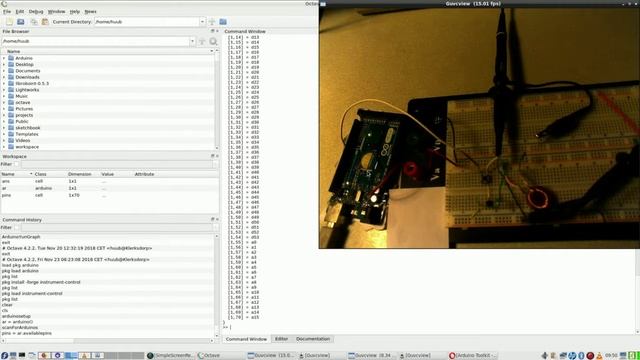
Task: Select the Videos folder
Action: click(x=23, y=140)
